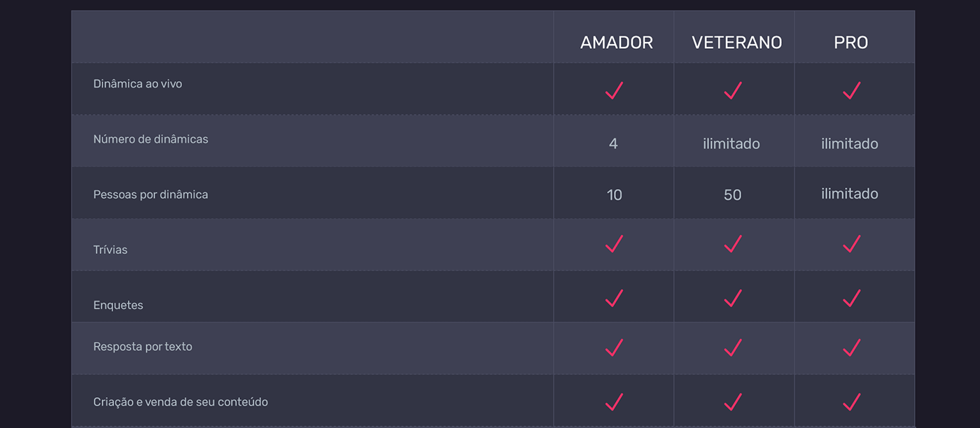Click the Amador checkmark for Enquetes
Image resolution: width=980 pixels, height=428 pixels.
(614, 299)
